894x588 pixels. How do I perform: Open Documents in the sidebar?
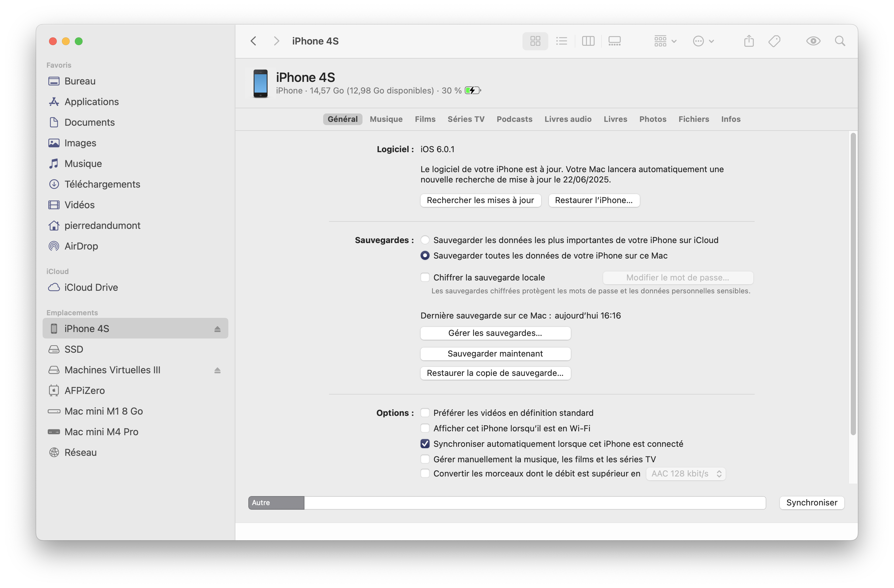tap(135, 122)
